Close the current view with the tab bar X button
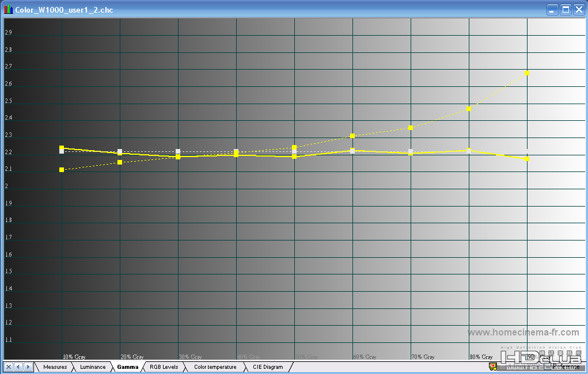588x374 pixels. click(9, 367)
